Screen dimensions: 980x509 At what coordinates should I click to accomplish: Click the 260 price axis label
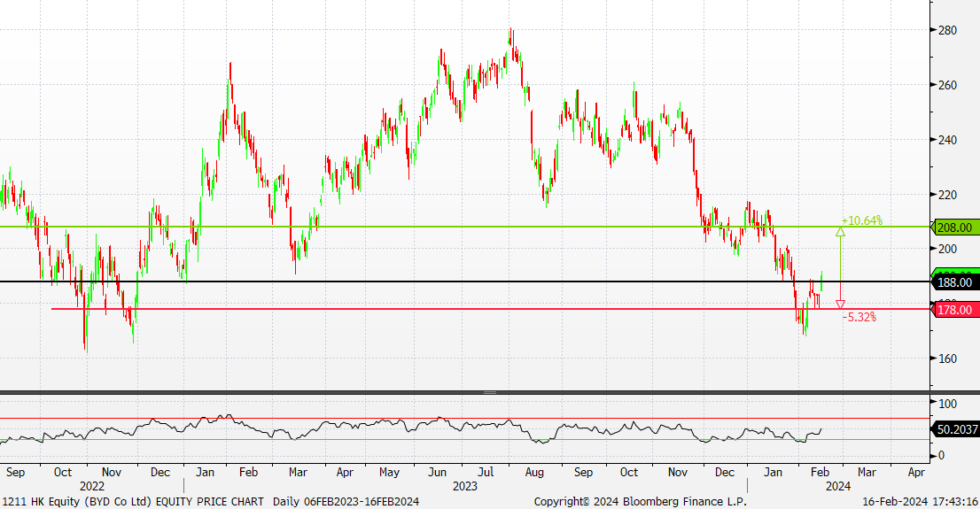pyautogui.click(x=947, y=85)
